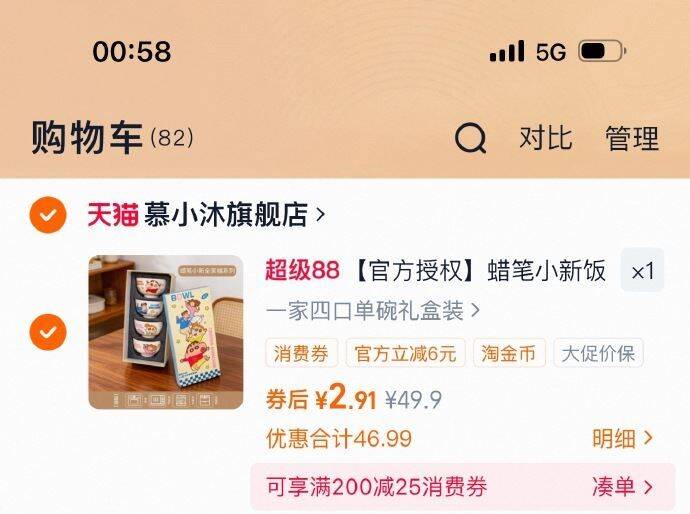Open 慕小沐旗舰店 store page chevron
This screenshot has width=690, height=514.
[321, 215]
